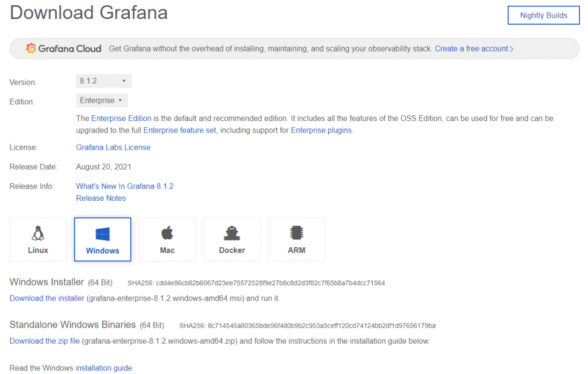This screenshot has width=588, height=374.
Task: Open the Windows installation guide link
Action: 104,368
